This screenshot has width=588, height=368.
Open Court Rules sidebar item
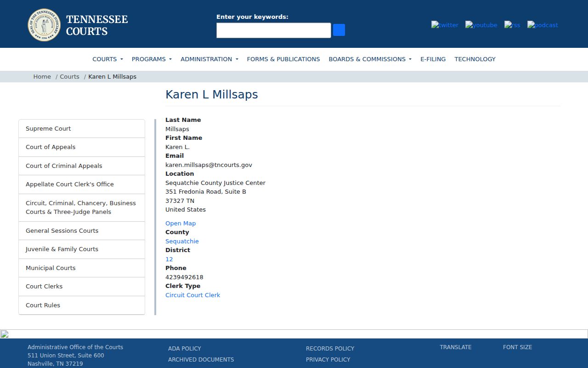click(82, 305)
